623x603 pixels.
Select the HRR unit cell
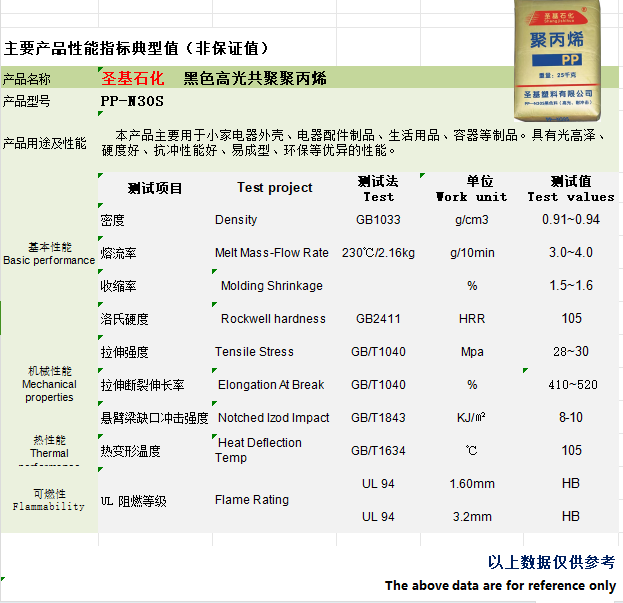coord(472,319)
